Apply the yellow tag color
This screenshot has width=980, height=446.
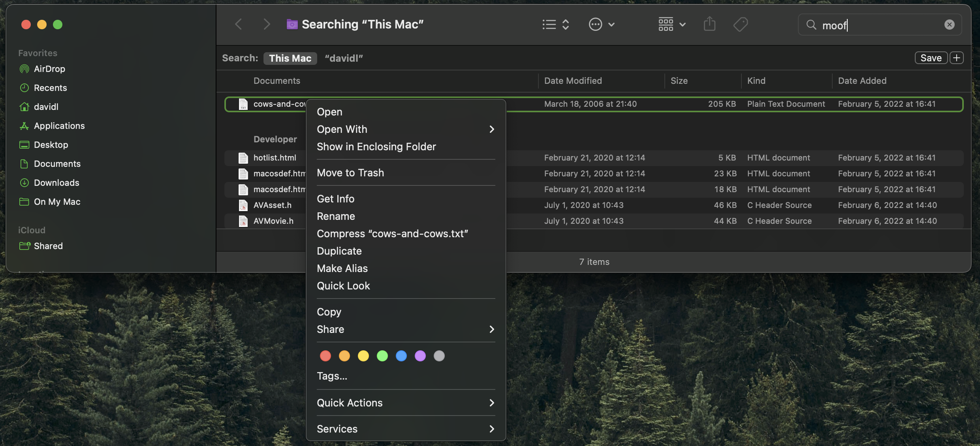pos(363,356)
